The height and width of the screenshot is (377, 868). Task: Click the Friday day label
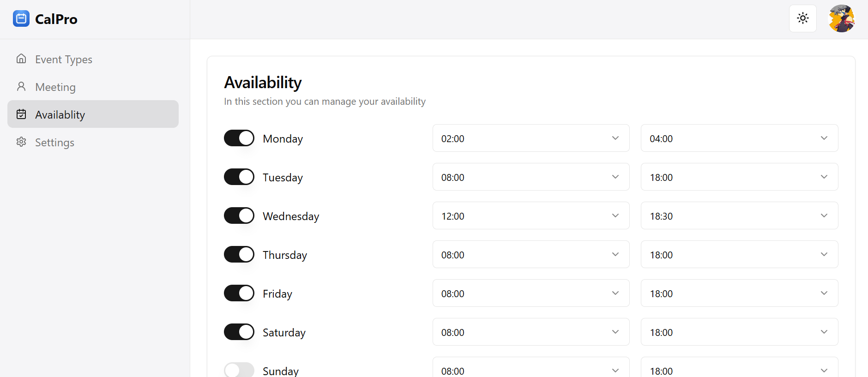click(277, 294)
